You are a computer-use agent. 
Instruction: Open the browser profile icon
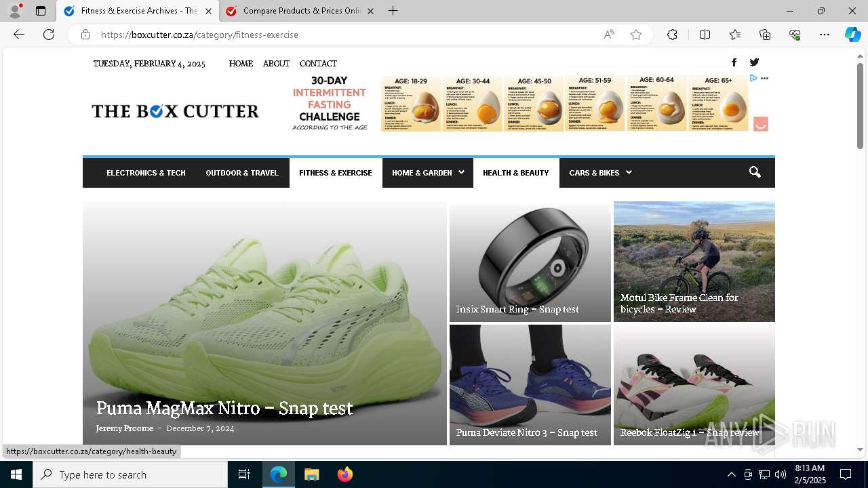coord(15,11)
